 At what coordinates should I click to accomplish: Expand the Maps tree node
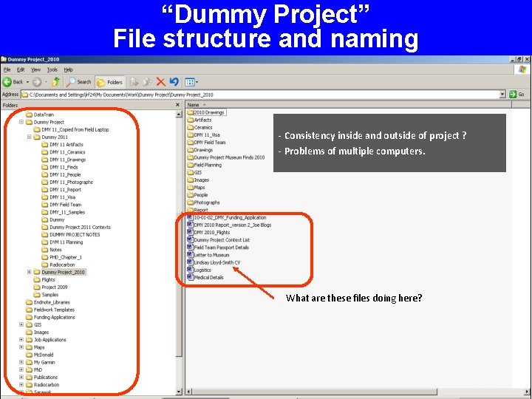click(21, 347)
